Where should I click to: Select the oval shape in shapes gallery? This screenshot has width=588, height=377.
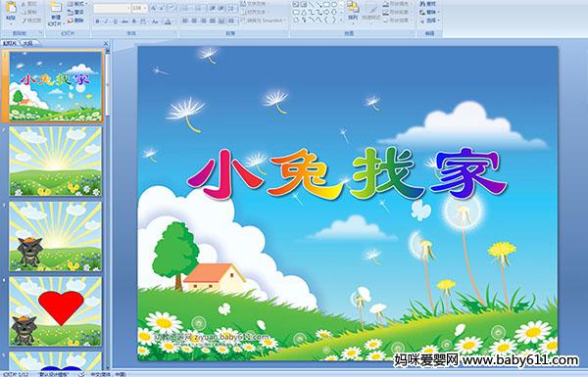point(333,5)
